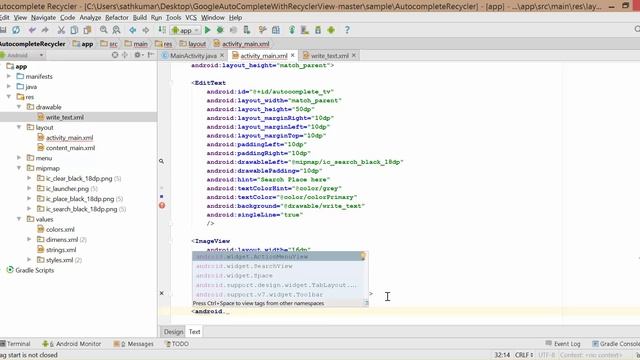
Task: Click the Navigate Back arrow icon
Action: click(x=133, y=30)
